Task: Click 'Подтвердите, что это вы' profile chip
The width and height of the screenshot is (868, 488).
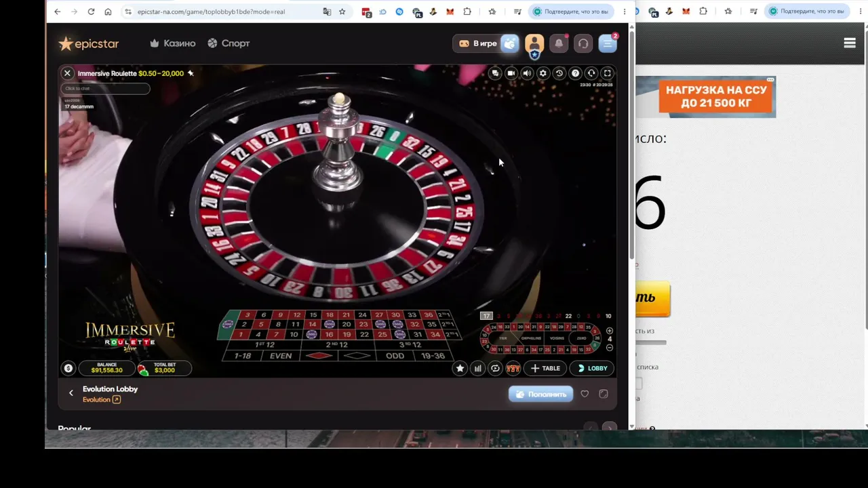Action: click(572, 12)
